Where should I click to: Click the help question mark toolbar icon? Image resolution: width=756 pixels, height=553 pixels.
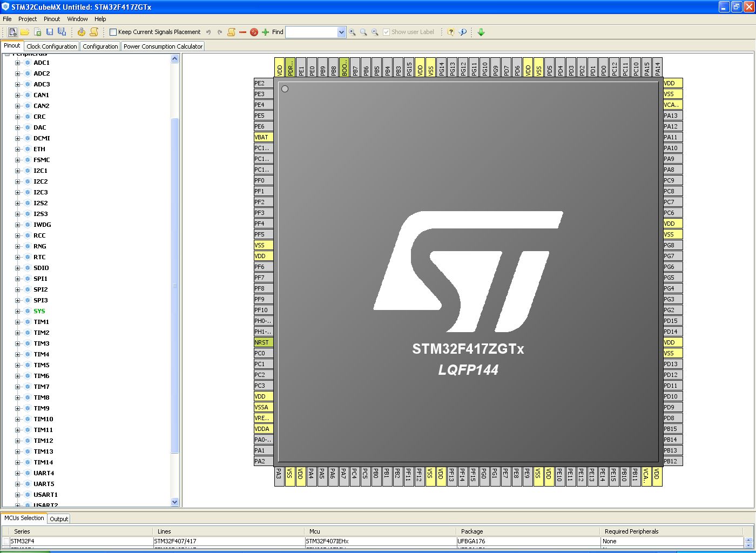pos(451,32)
